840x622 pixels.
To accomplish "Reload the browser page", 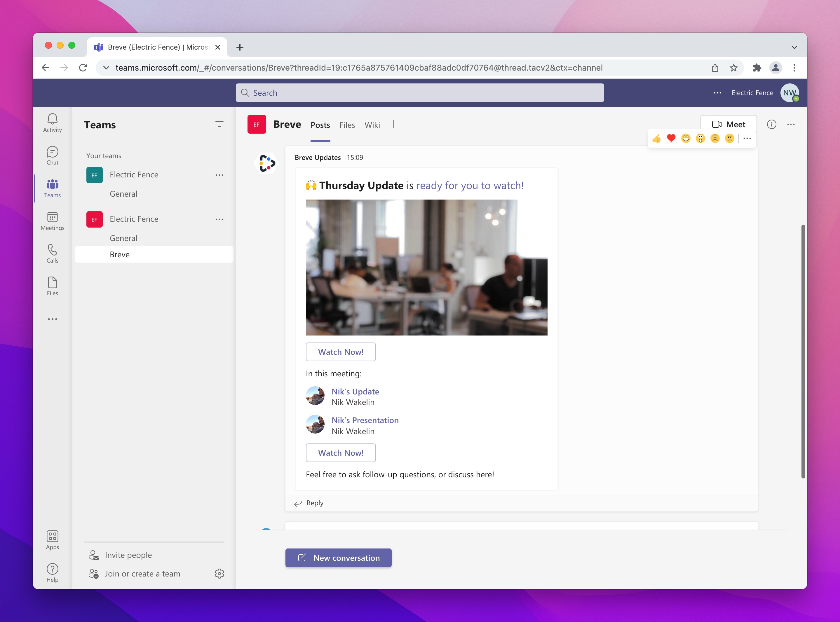I will click(x=83, y=68).
